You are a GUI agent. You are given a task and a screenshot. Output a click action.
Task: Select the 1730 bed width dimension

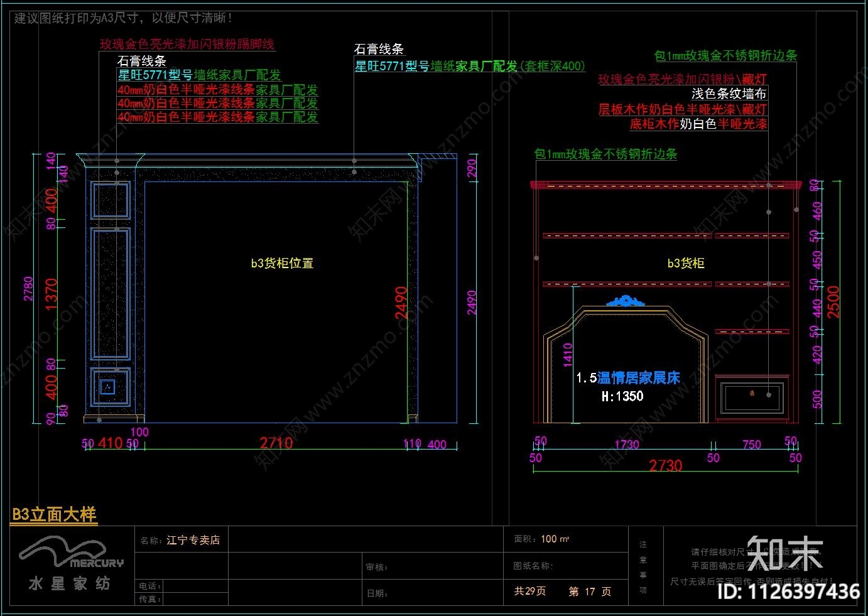click(627, 445)
